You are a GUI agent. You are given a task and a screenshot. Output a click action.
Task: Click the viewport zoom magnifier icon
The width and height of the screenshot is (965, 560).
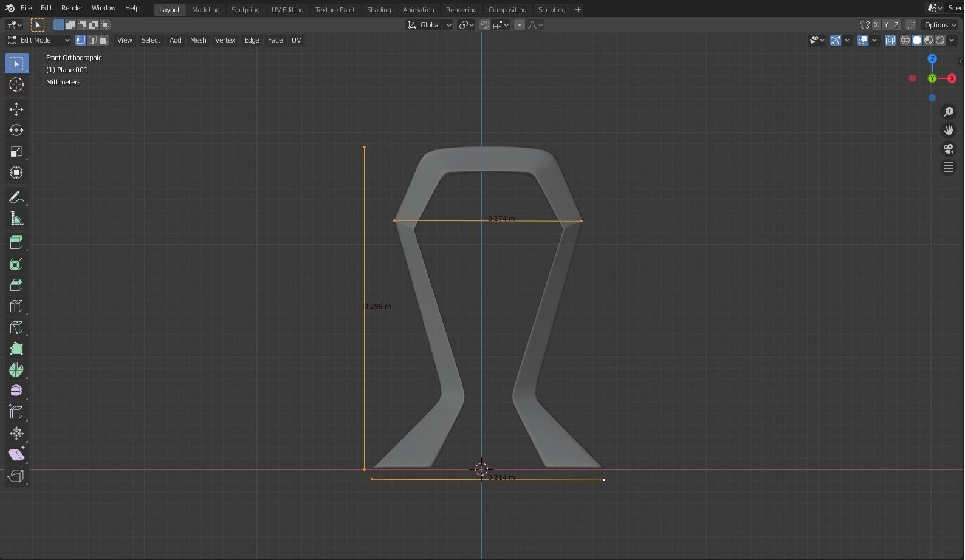coord(948,112)
